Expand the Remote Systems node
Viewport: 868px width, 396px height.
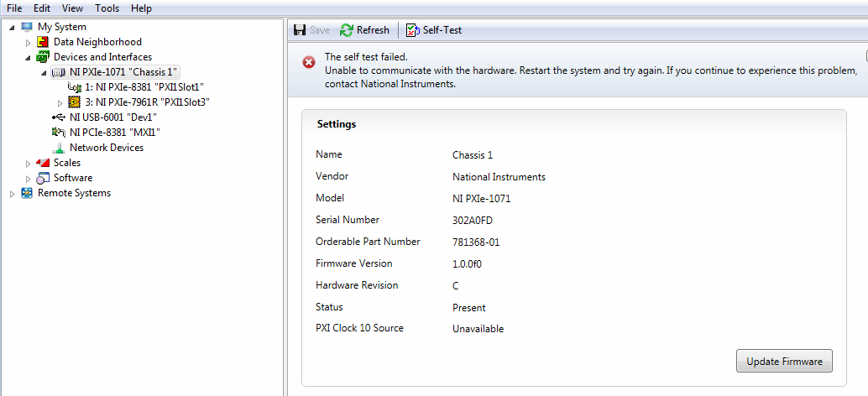point(13,194)
